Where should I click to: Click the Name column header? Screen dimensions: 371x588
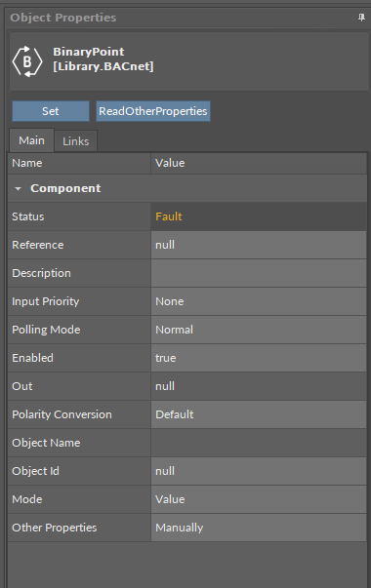(x=79, y=163)
